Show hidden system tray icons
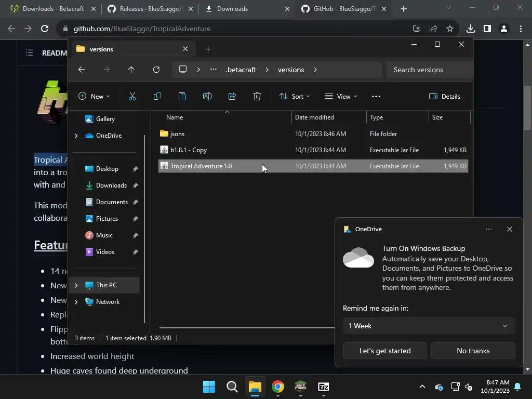This screenshot has height=399, width=532. 422,387
